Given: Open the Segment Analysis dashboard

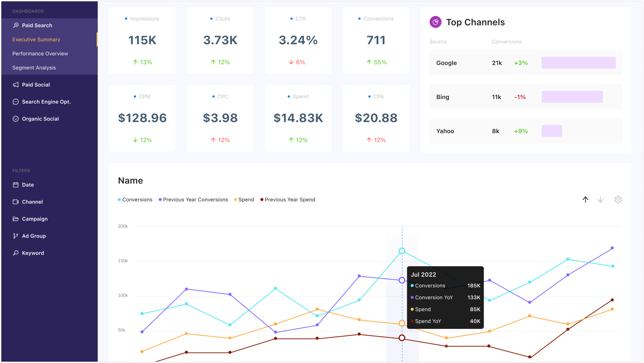Looking at the screenshot, I should [34, 67].
